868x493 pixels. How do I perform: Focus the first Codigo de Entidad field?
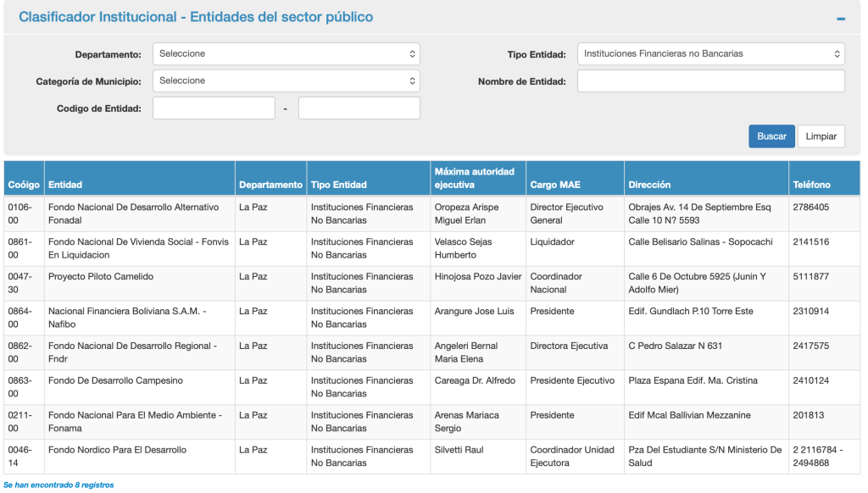coord(214,108)
